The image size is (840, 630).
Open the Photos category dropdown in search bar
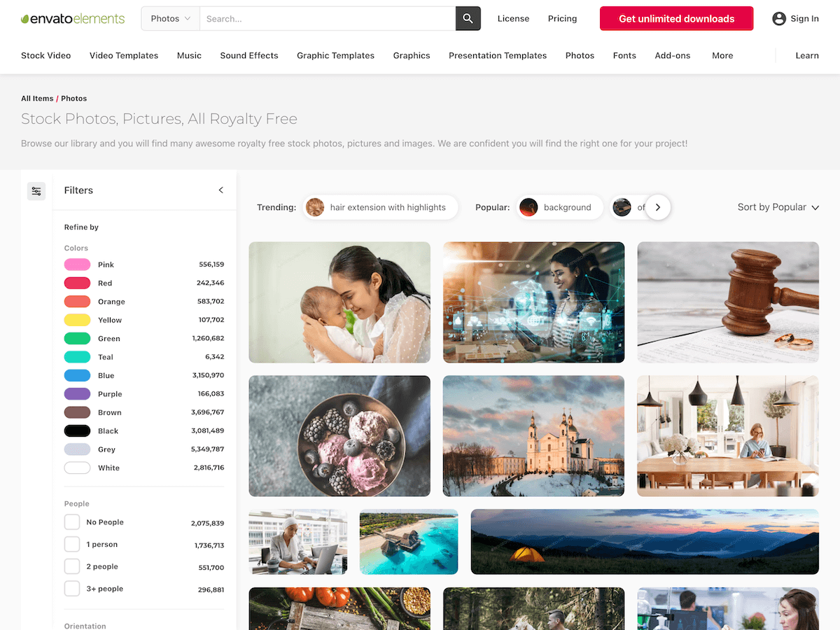point(171,19)
